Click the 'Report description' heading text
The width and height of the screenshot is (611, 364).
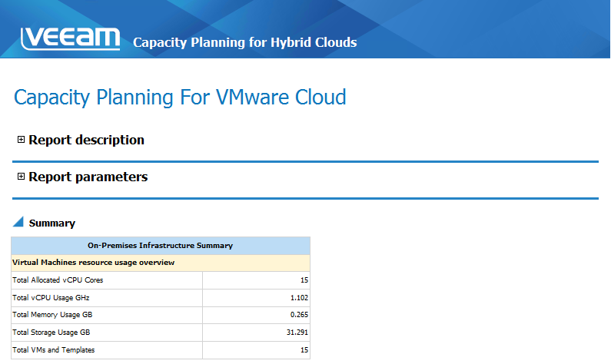pyautogui.click(x=86, y=140)
